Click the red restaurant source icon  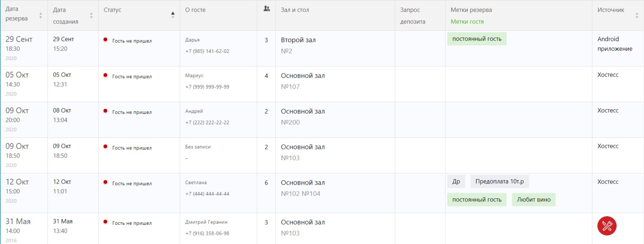point(607,226)
